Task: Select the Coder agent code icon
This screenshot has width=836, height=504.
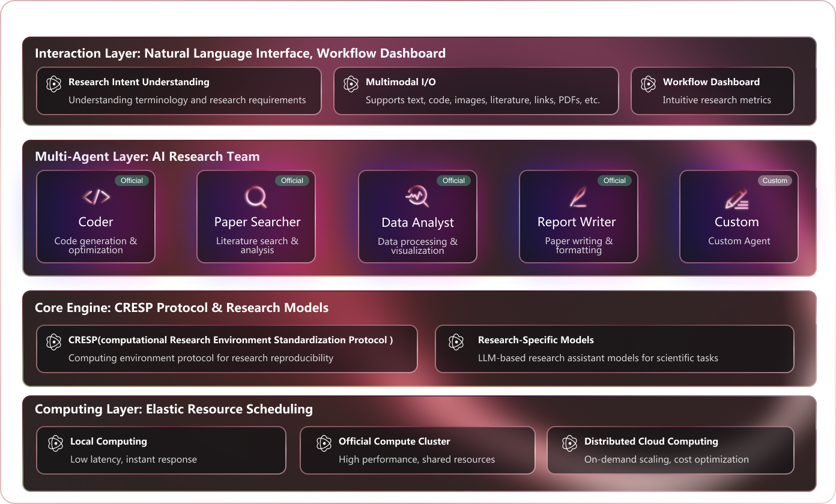Action: [95, 196]
